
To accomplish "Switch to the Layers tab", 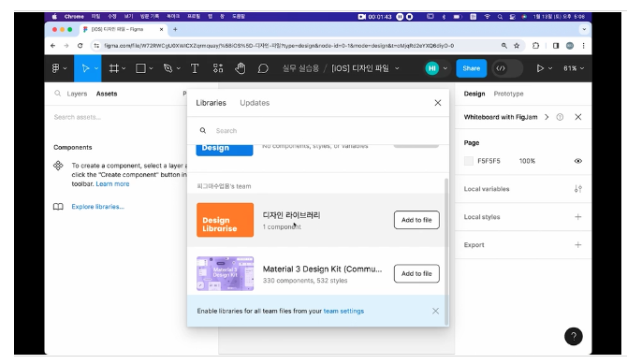I will pyautogui.click(x=77, y=94).
